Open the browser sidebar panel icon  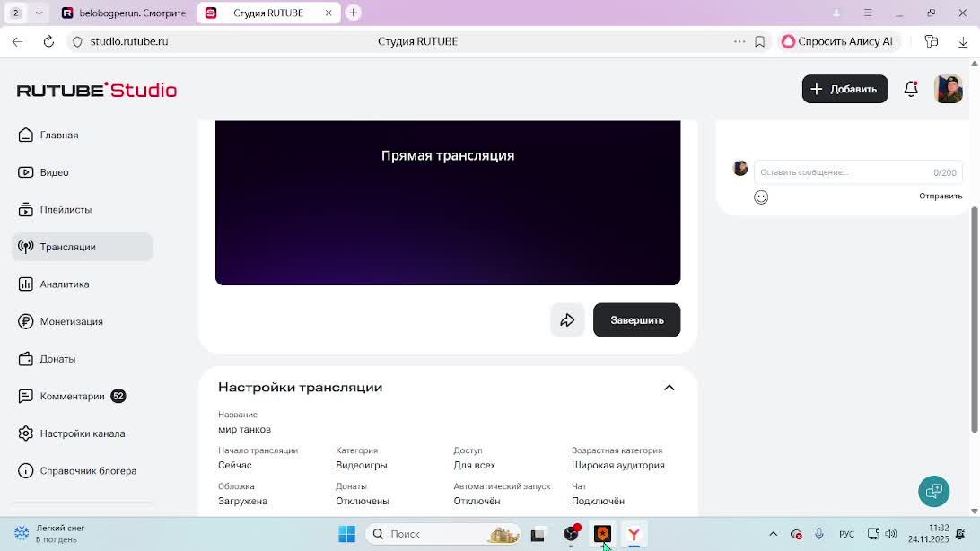pos(932,42)
